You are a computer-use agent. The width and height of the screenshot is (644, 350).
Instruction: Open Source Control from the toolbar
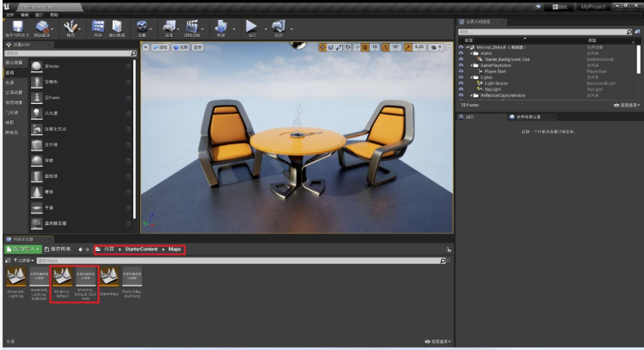[x=42, y=28]
